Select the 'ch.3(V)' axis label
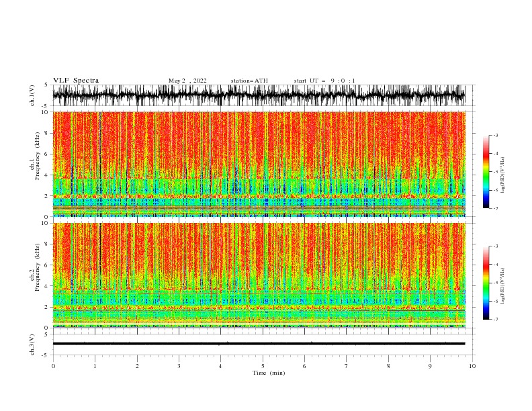The height and width of the screenshot is (411, 532). click(x=32, y=345)
